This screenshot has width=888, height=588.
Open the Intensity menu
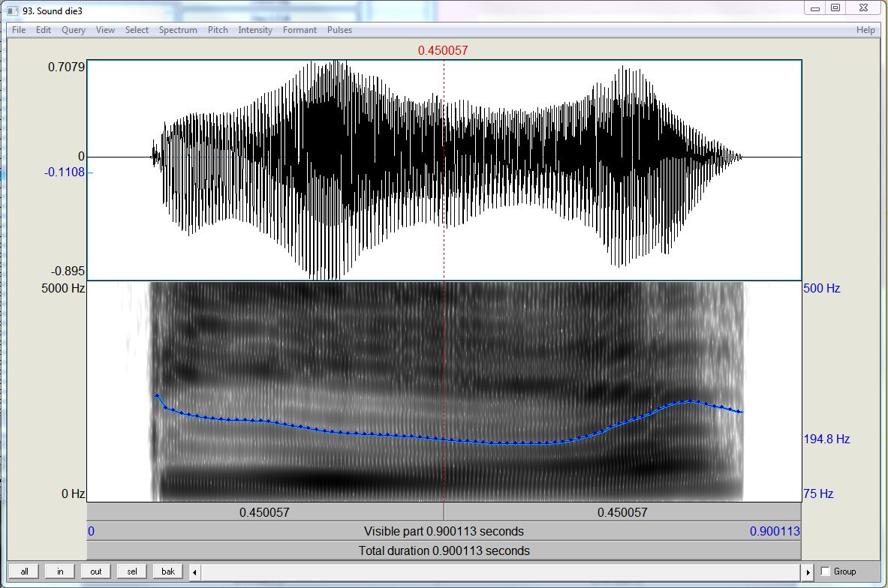click(x=255, y=30)
